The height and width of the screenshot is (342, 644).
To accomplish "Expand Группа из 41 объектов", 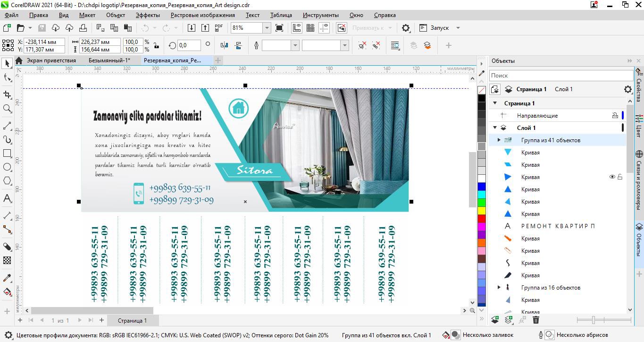I will [x=499, y=140].
